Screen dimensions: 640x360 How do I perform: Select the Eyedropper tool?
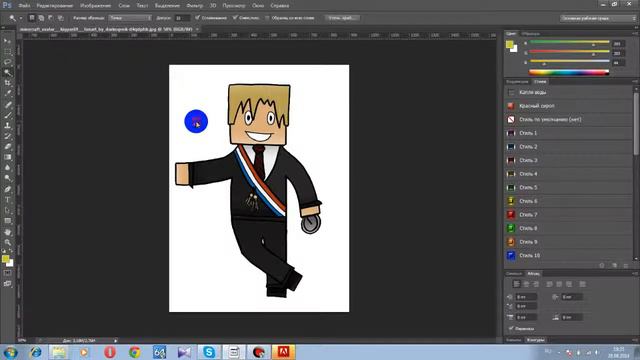coord(7,93)
